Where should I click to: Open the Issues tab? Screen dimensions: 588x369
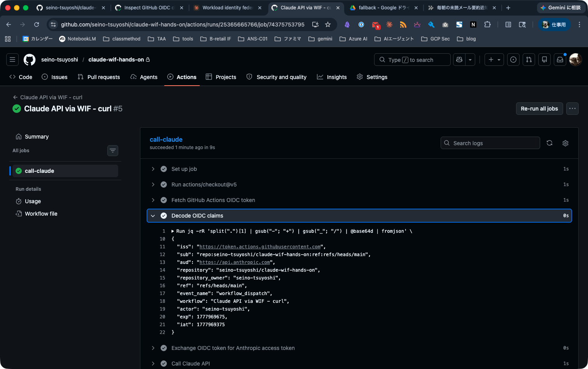54,77
